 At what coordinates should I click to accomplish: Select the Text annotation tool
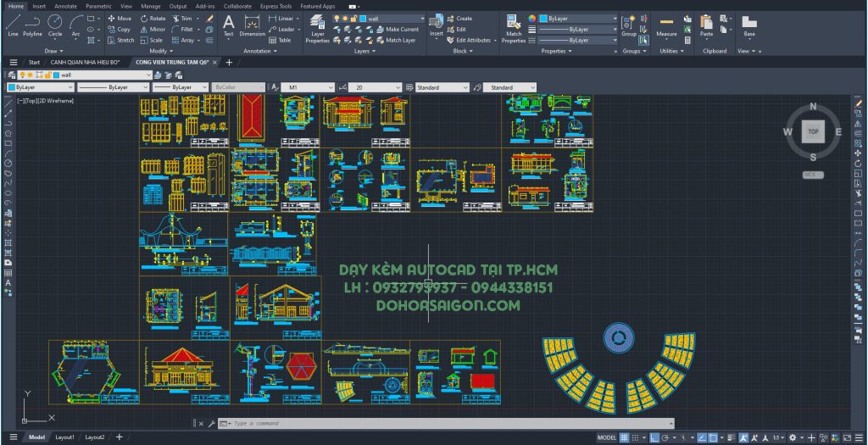click(229, 26)
